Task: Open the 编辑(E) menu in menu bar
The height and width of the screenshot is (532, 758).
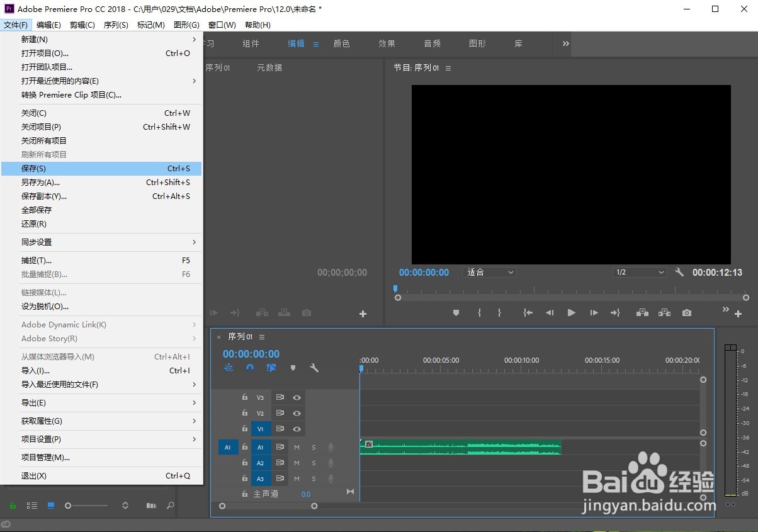Action: tap(48, 25)
